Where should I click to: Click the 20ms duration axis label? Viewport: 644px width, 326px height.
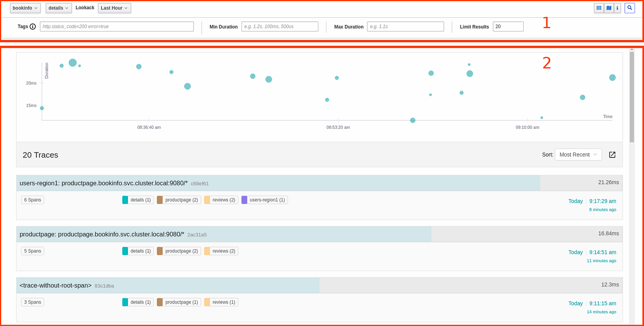click(31, 83)
